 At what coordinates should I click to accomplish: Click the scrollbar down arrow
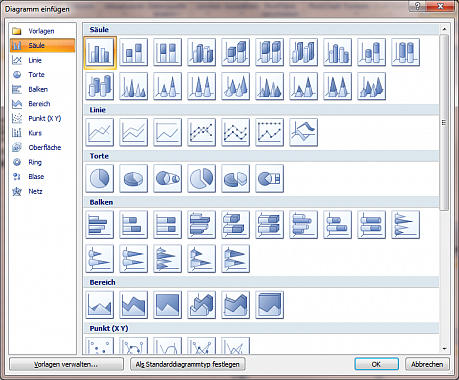[444, 349]
